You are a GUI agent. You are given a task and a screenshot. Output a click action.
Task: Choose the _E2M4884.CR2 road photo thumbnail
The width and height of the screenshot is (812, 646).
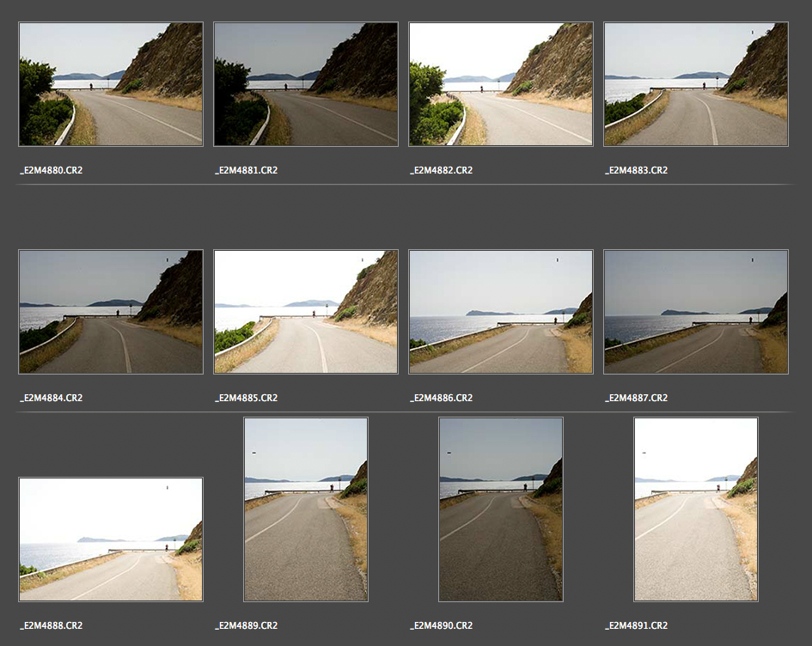pos(111,312)
